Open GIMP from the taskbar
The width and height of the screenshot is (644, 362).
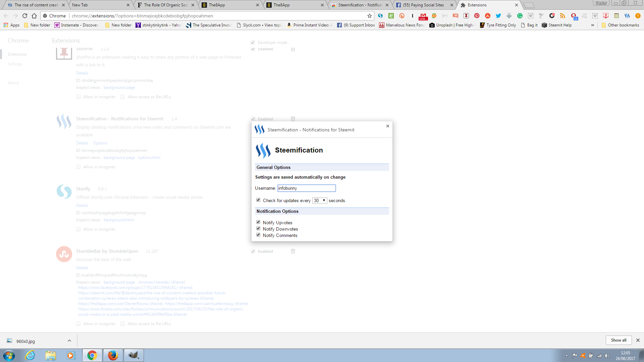(133, 355)
